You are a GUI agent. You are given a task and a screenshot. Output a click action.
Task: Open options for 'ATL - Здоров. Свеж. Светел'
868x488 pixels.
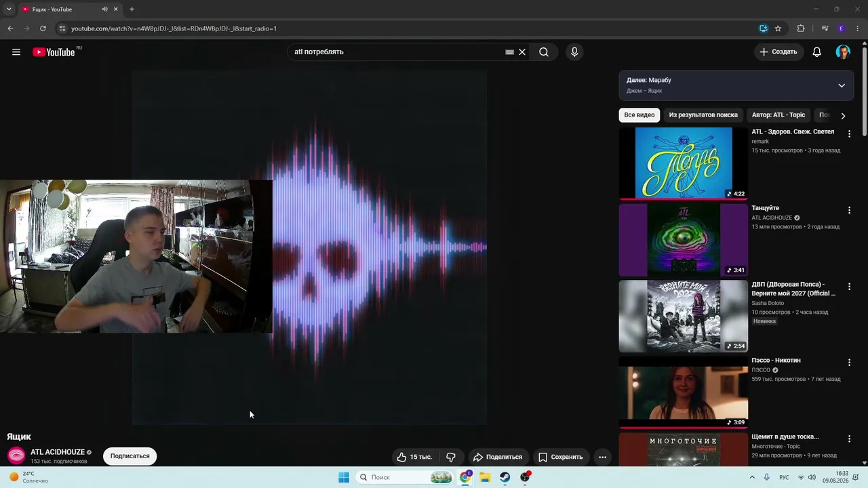(x=849, y=134)
